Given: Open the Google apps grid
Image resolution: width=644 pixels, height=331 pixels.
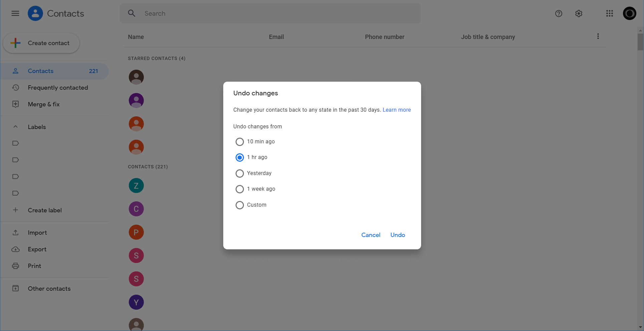Looking at the screenshot, I should [x=609, y=13].
